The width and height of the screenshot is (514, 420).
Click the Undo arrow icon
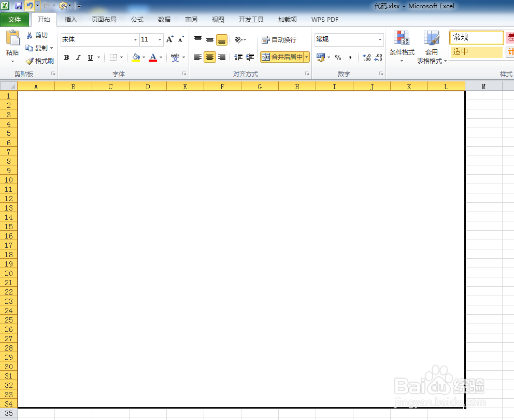point(30,6)
